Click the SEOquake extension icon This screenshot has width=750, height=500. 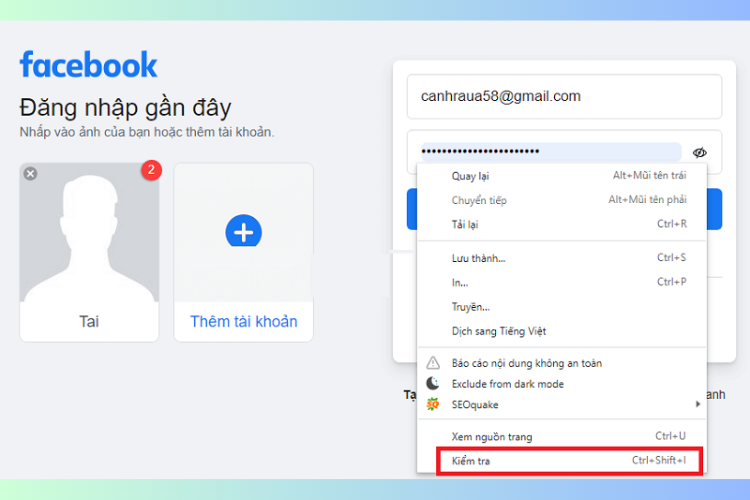[x=433, y=404]
